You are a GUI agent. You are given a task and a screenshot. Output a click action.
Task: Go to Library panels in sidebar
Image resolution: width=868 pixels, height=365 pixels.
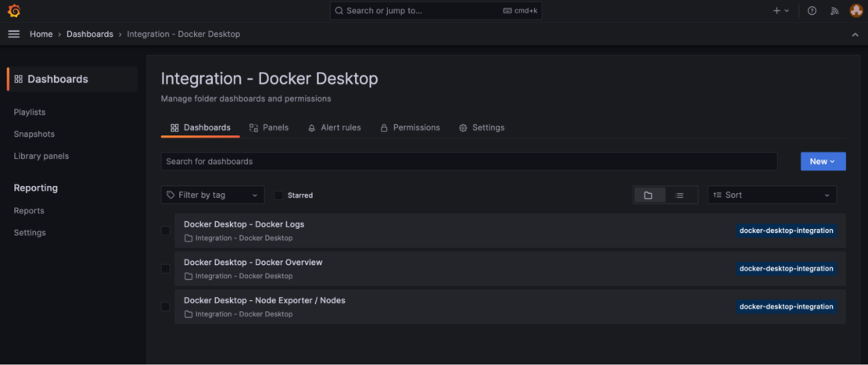click(41, 156)
